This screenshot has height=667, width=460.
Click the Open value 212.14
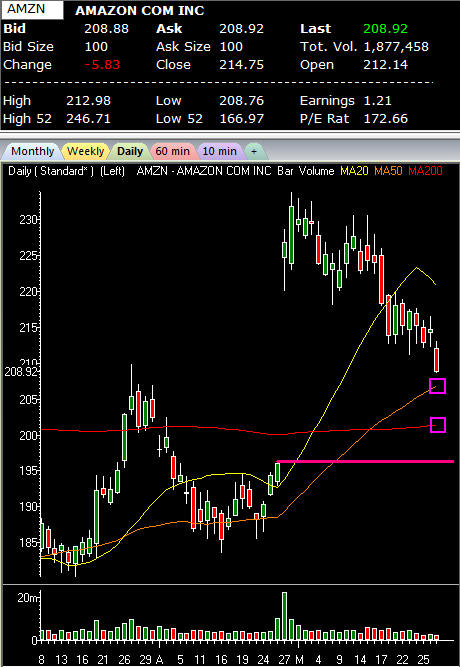tap(386, 65)
